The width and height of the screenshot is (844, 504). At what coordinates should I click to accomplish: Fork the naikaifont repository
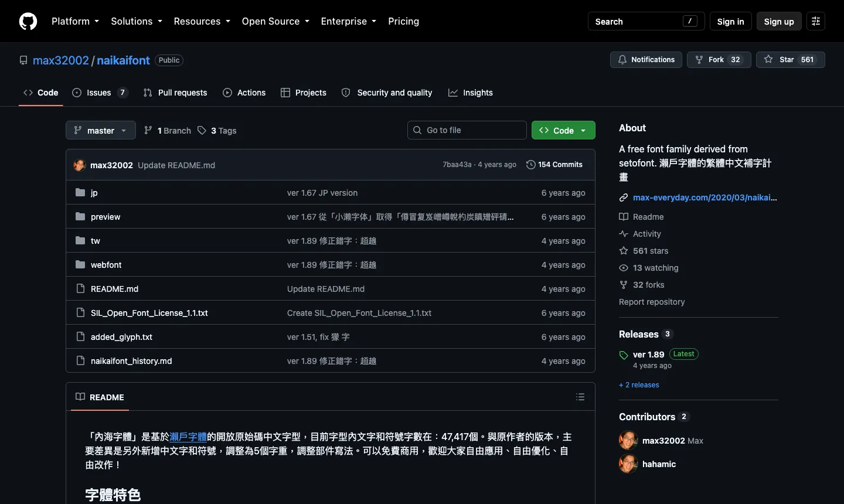(x=719, y=60)
